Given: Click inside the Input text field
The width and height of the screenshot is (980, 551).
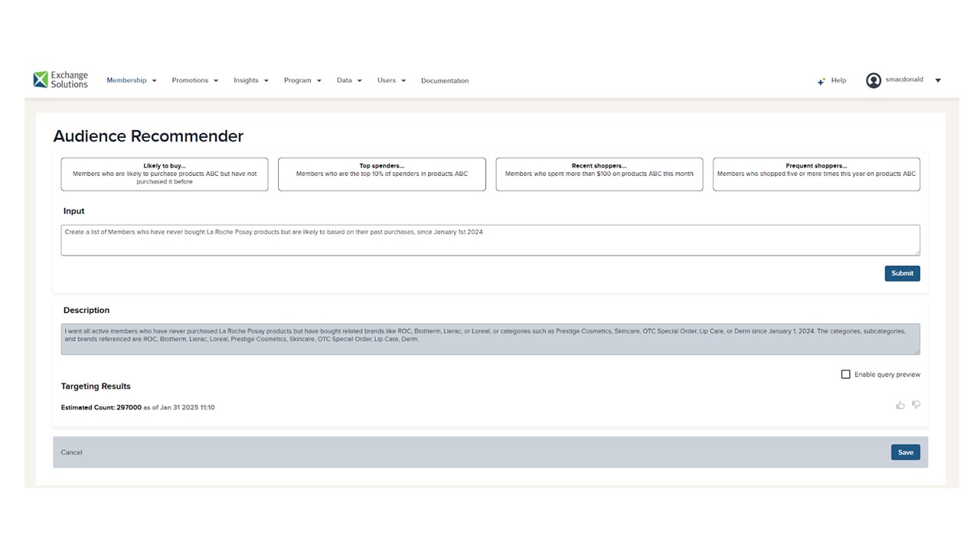Looking at the screenshot, I should 490,240.
